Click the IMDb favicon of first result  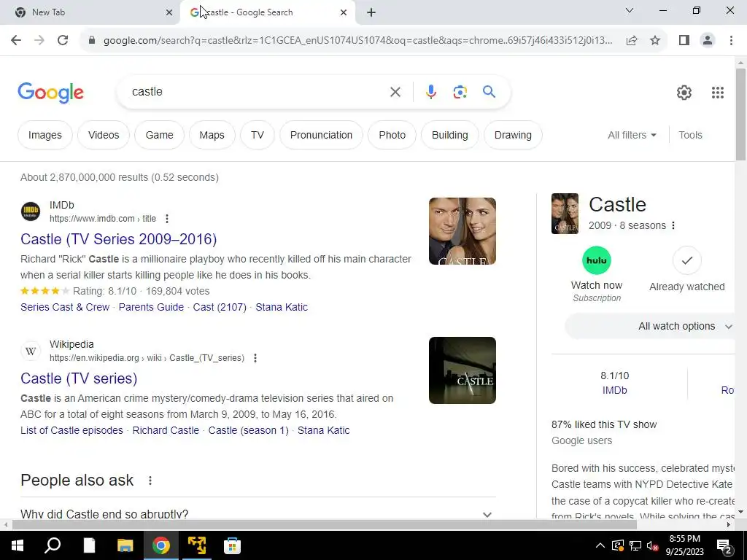point(31,211)
